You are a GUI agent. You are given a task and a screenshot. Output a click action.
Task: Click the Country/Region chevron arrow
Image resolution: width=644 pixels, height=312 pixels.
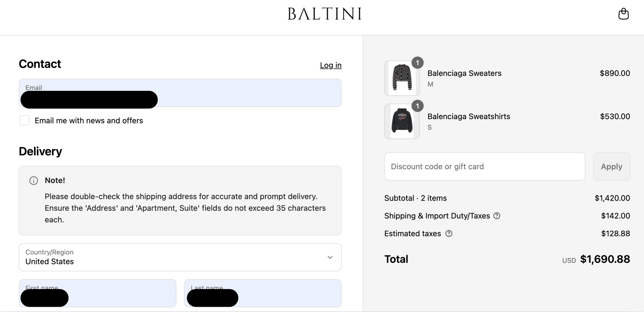pos(330,257)
